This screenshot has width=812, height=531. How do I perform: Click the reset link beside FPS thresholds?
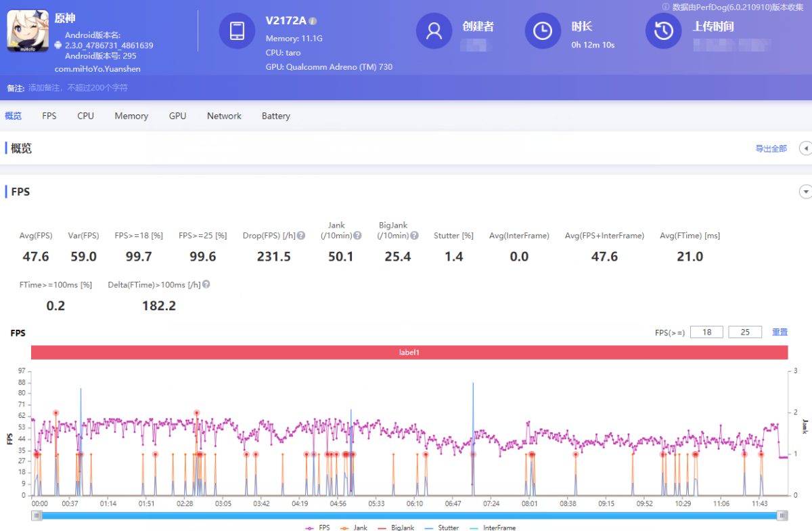780,332
